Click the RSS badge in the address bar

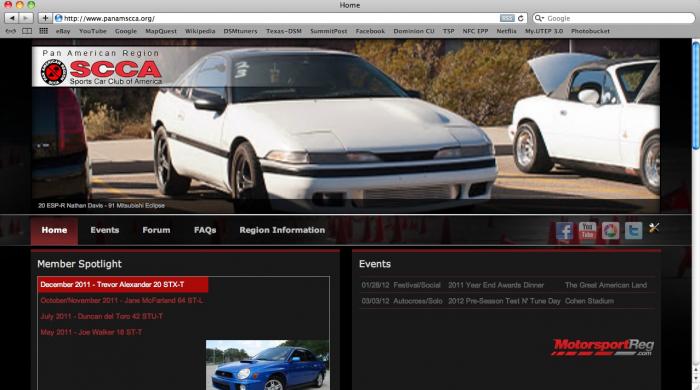pyautogui.click(x=507, y=18)
